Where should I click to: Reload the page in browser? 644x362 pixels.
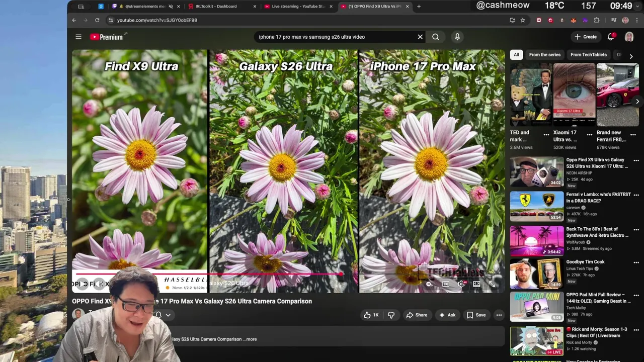(97, 20)
